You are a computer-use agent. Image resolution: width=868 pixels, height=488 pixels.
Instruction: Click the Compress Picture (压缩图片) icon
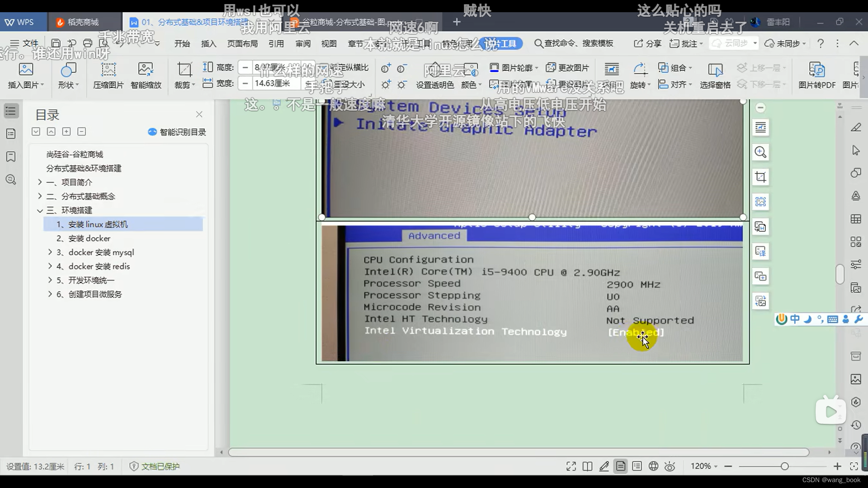[x=108, y=70]
